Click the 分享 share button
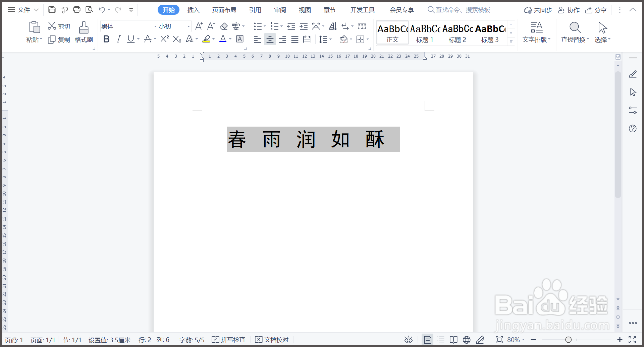644x347 pixels. pyautogui.click(x=596, y=10)
